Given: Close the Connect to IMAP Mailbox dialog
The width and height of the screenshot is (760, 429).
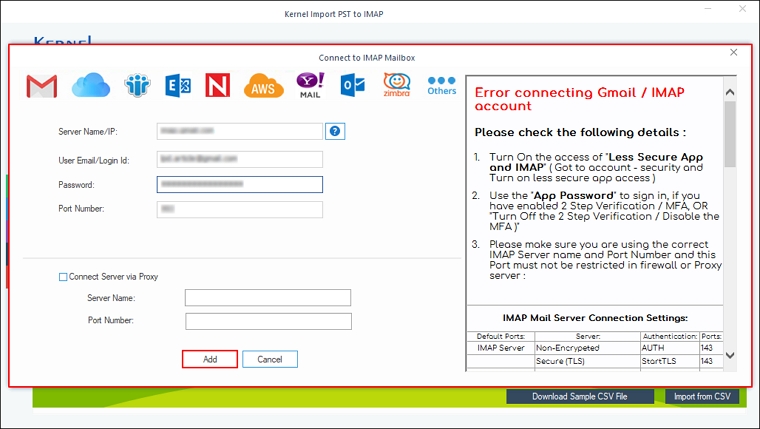Looking at the screenshot, I should click(733, 52).
